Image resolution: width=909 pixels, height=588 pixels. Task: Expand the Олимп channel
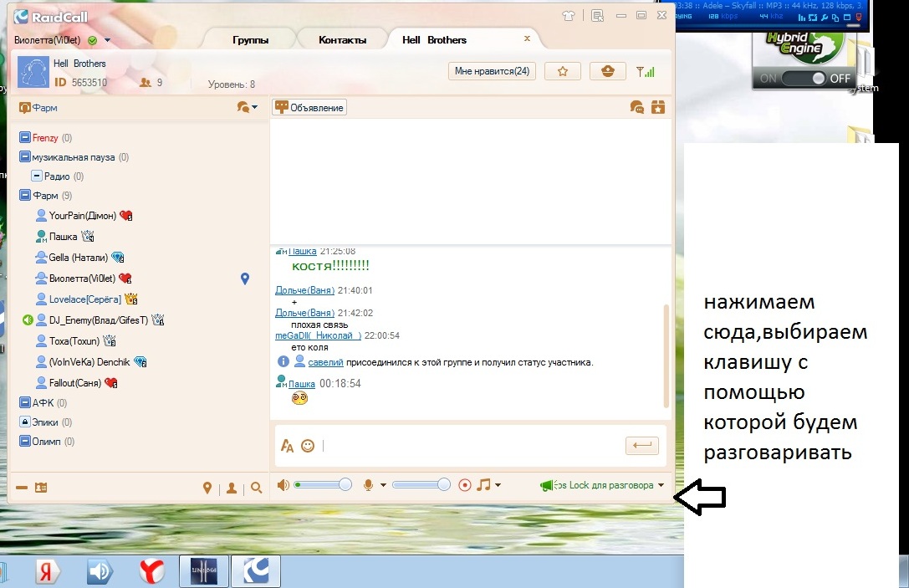24,442
